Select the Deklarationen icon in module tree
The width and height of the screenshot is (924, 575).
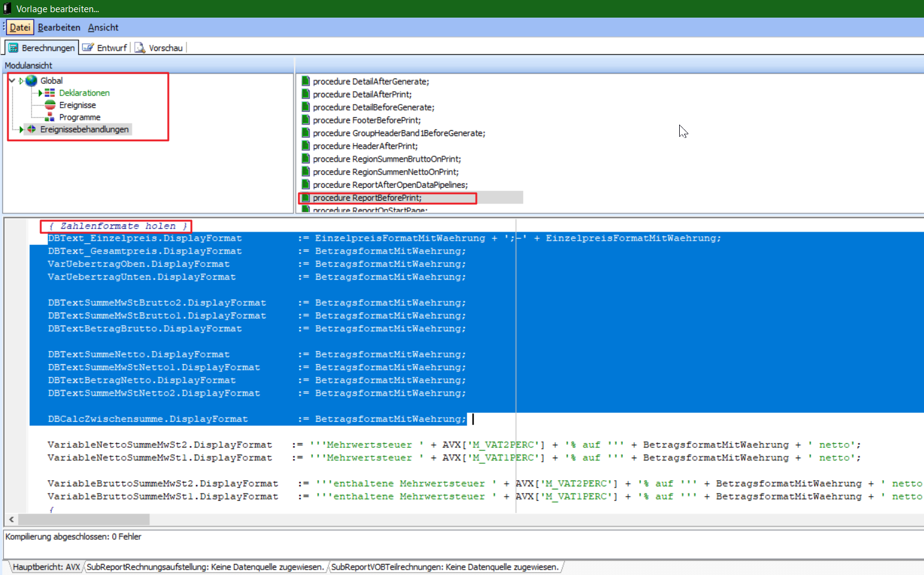click(x=50, y=93)
